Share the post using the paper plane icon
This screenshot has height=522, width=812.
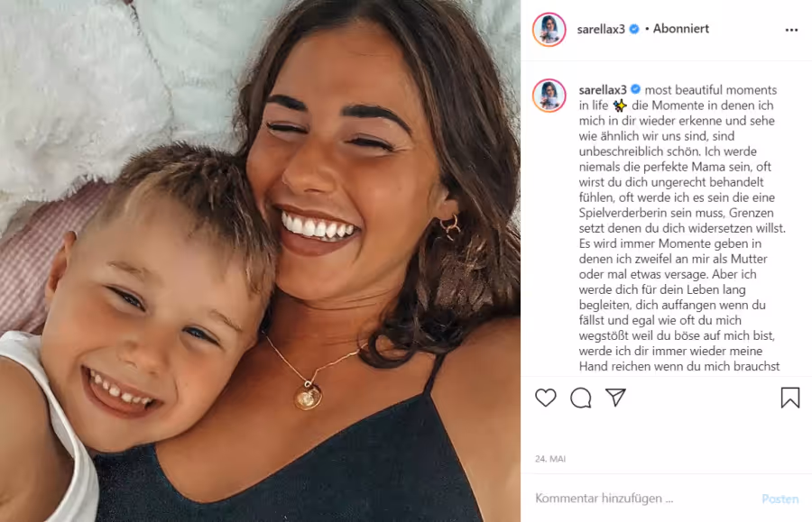pyautogui.click(x=615, y=398)
